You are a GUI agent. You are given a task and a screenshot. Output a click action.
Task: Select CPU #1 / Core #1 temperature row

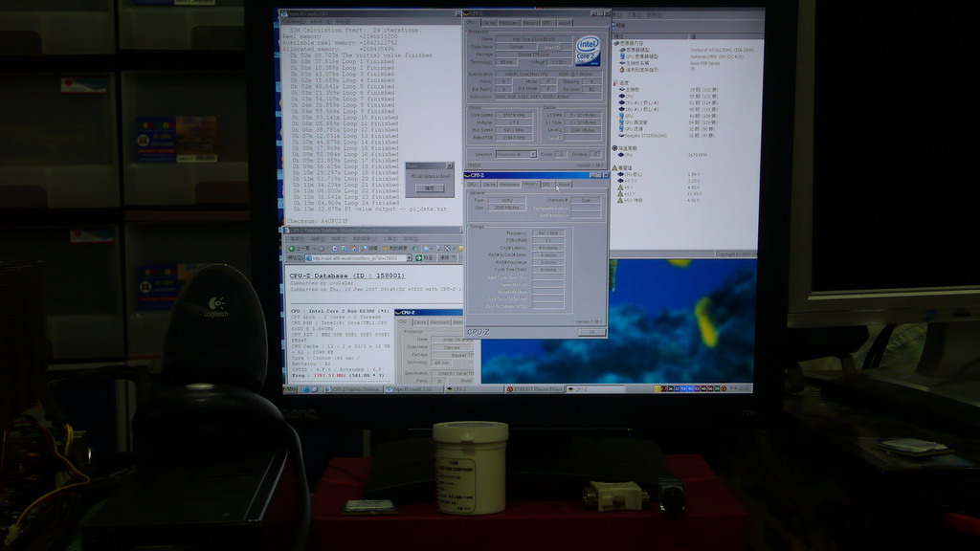point(669,102)
